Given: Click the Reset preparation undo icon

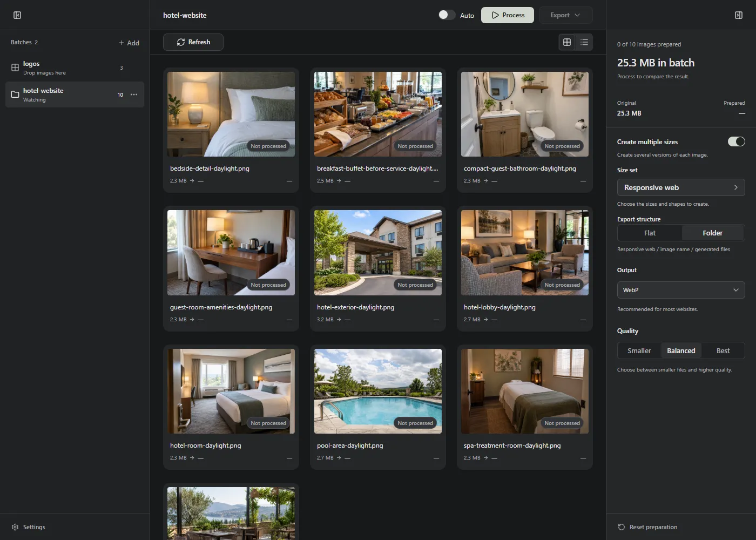Looking at the screenshot, I should [622, 527].
